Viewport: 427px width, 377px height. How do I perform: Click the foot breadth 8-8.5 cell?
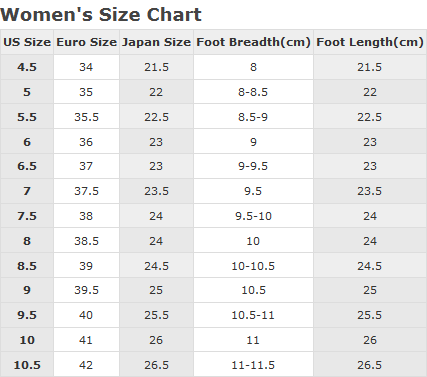tap(253, 92)
